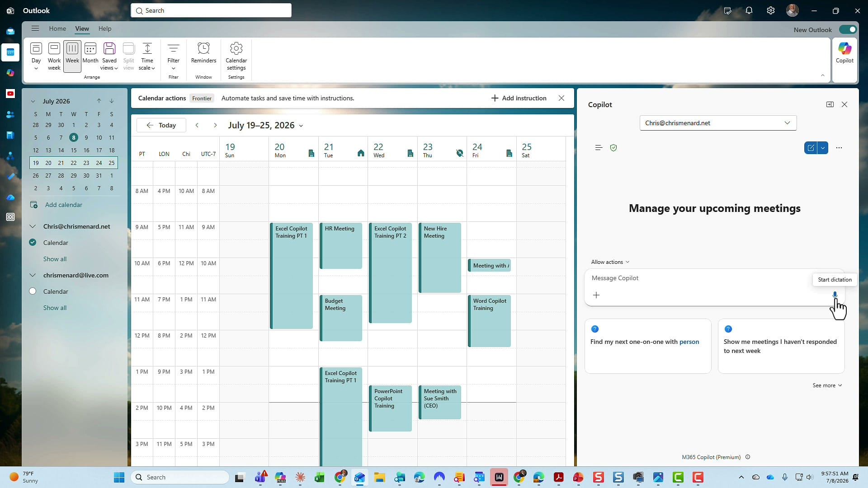
Task: Open the View tab
Action: 82,28
